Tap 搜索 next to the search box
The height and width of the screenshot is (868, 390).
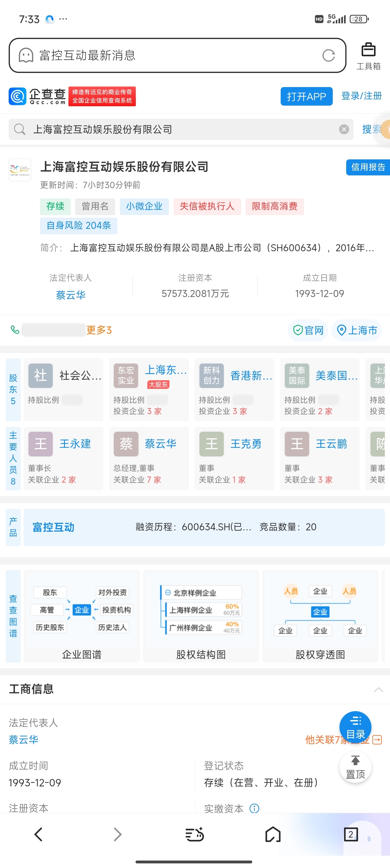371,129
